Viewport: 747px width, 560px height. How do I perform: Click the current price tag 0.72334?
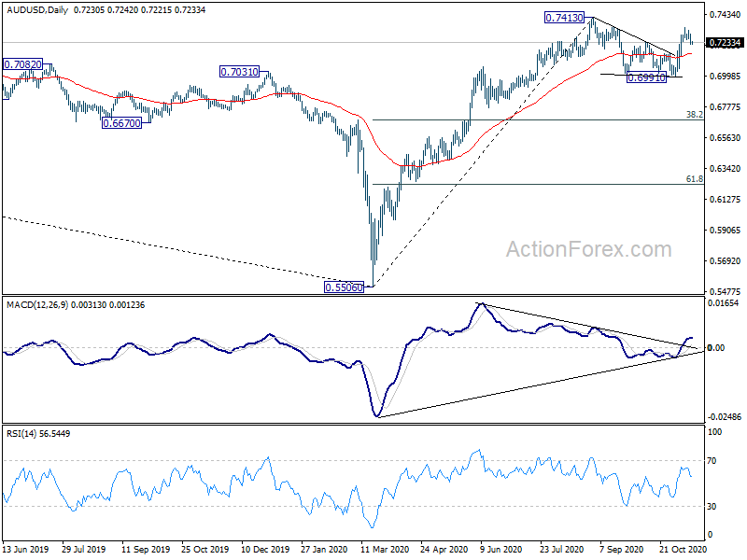pyautogui.click(x=725, y=43)
